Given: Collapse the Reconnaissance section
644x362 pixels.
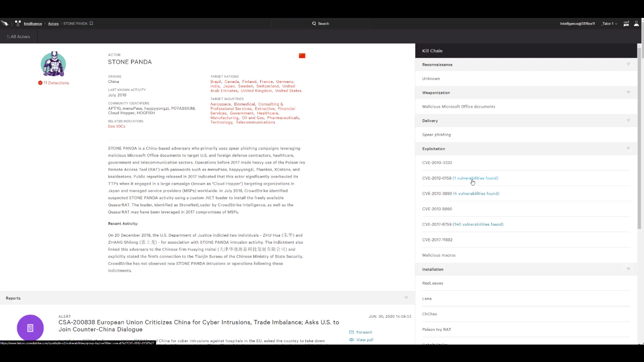Looking at the screenshot, I should click(x=628, y=64).
